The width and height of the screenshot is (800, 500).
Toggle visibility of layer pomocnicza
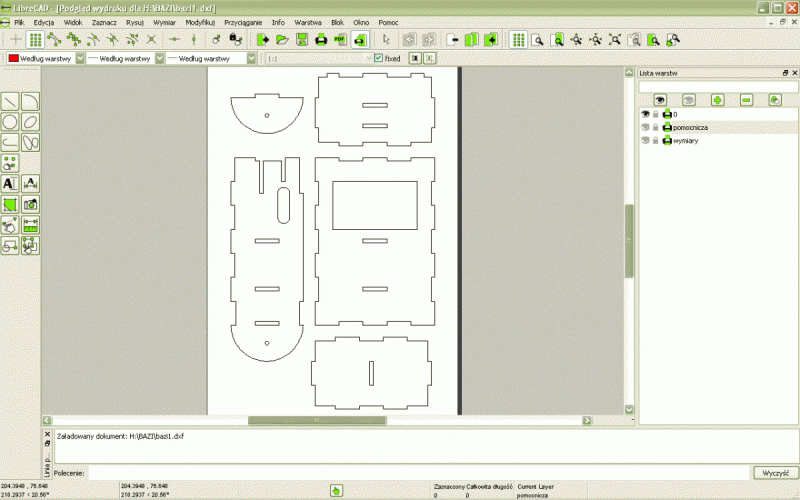pyautogui.click(x=645, y=128)
